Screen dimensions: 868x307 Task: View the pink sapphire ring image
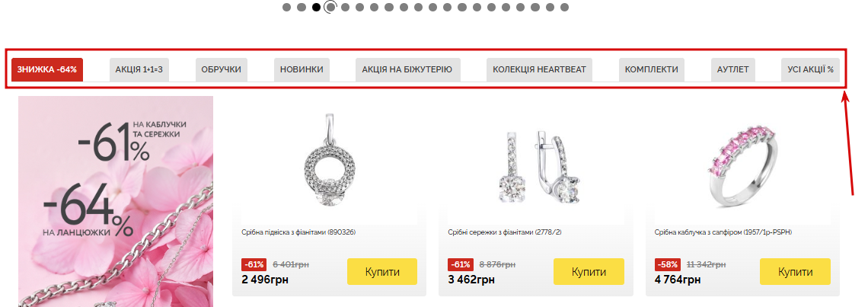click(742, 160)
